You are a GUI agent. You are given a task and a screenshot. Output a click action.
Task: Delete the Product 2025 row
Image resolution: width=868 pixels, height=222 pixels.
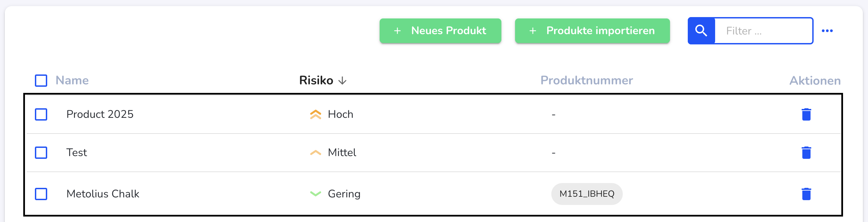point(806,114)
